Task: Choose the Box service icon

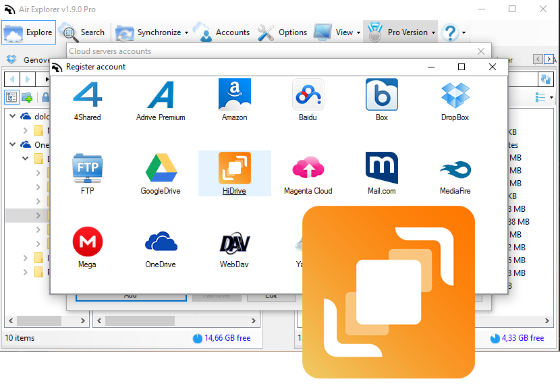Action: [x=381, y=101]
